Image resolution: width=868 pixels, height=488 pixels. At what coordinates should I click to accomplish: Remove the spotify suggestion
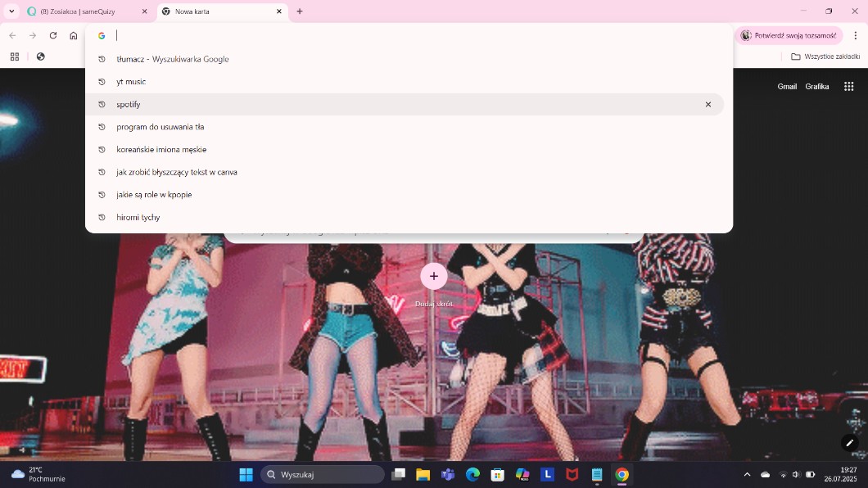[x=708, y=105]
